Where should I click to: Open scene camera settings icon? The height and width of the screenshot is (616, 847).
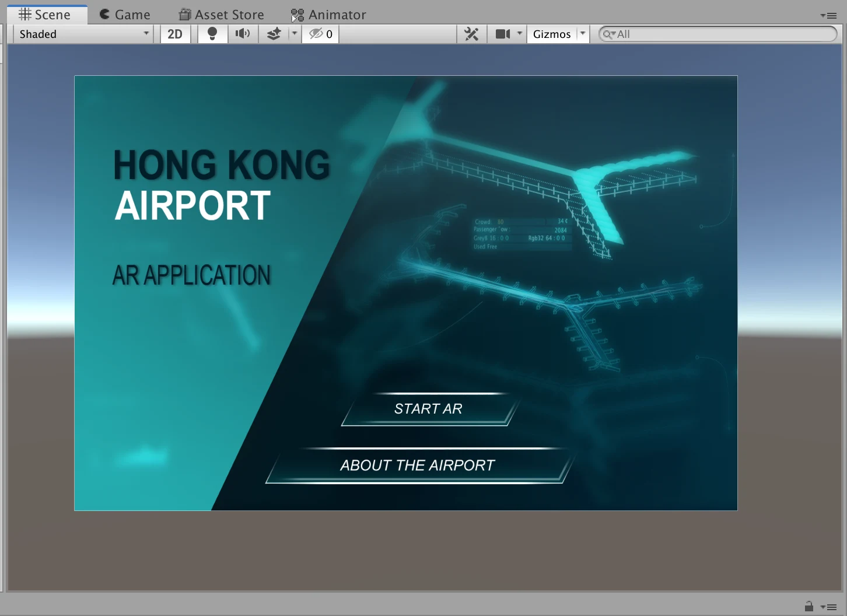(x=503, y=34)
